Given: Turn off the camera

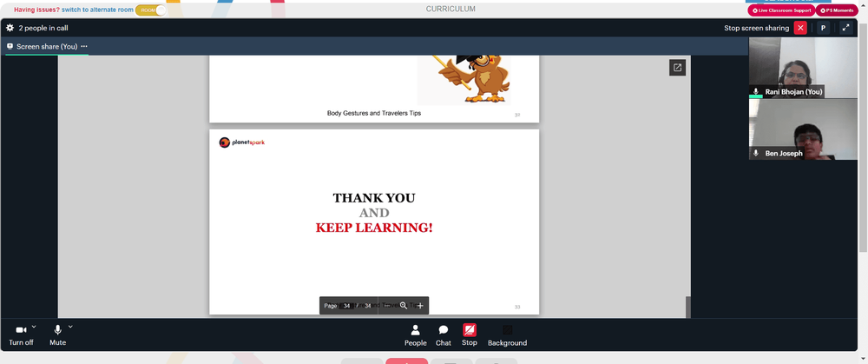Looking at the screenshot, I should [21, 335].
